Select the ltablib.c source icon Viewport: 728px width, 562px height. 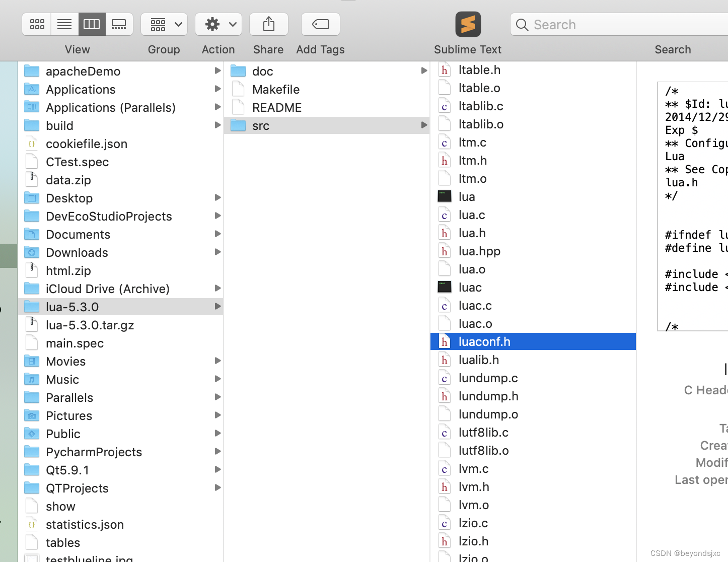tap(445, 106)
